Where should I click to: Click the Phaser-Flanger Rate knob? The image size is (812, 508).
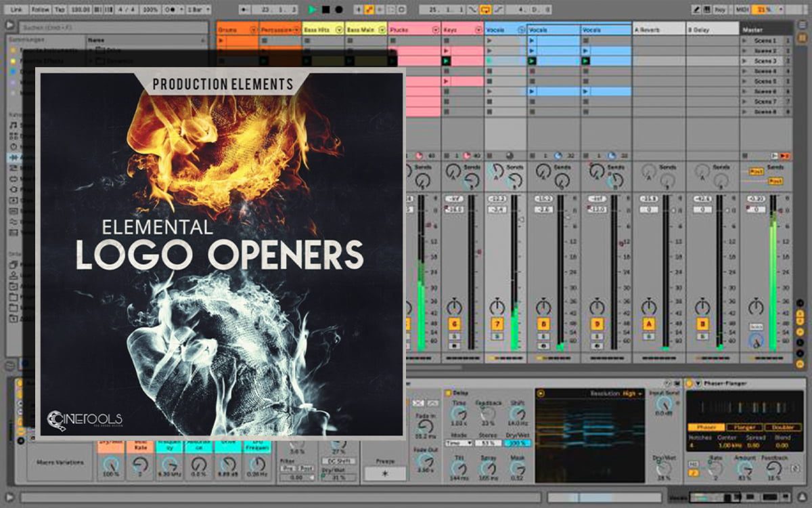(715, 469)
